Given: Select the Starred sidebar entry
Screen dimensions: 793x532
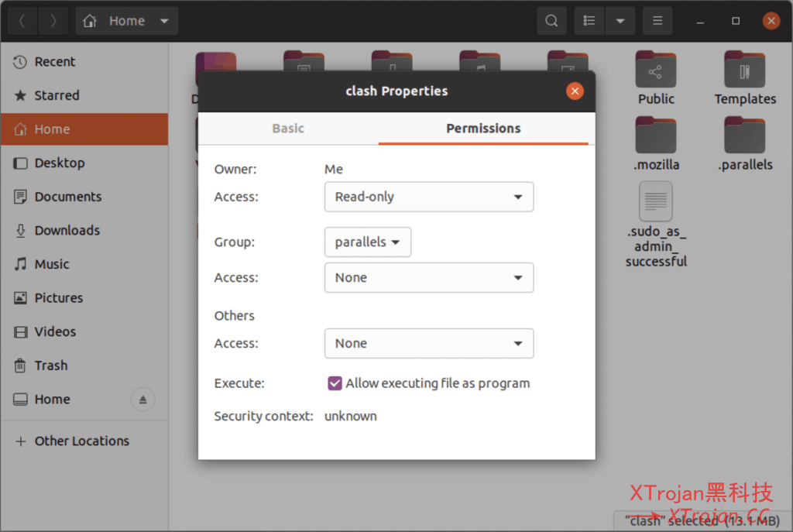Looking at the screenshot, I should (59, 95).
